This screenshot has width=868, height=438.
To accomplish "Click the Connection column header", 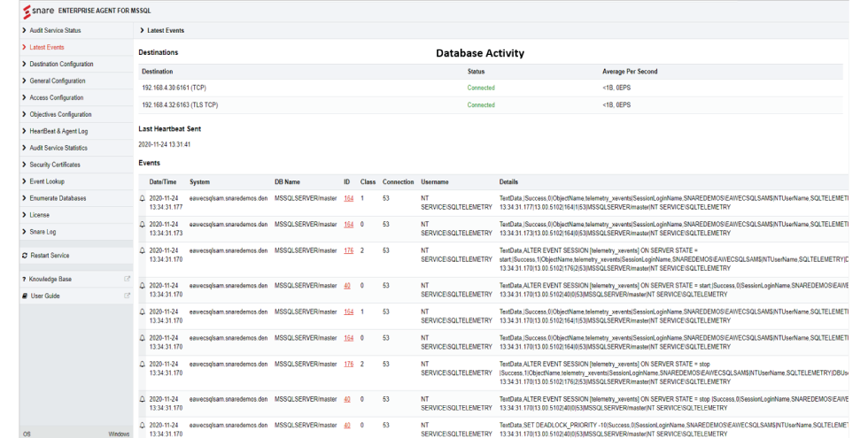I will pyautogui.click(x=398, y=182).
